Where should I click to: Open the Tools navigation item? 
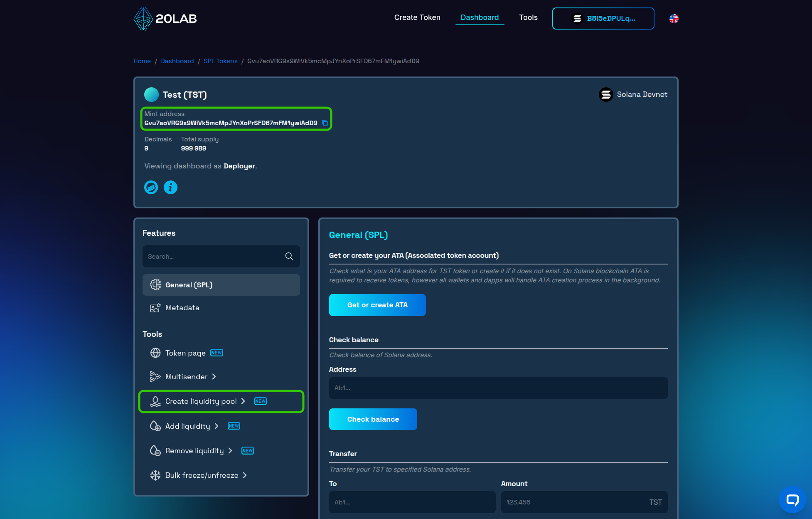coord(528,17)
